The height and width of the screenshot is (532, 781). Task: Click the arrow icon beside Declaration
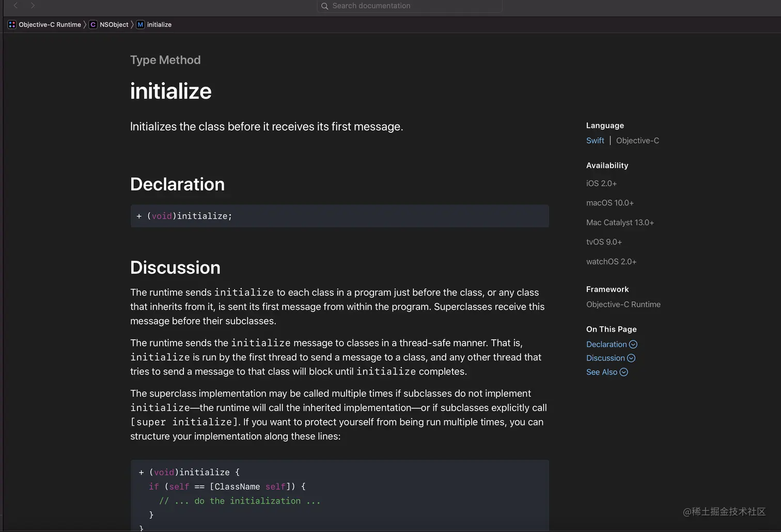pyautogui.click(x=633, y=345)
